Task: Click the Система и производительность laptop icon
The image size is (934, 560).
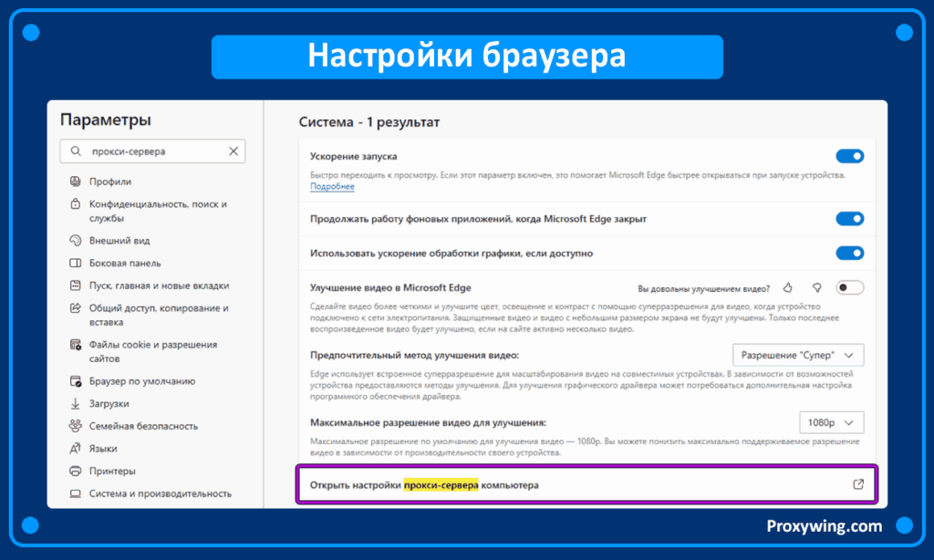Action: click(x=75, y=493)
